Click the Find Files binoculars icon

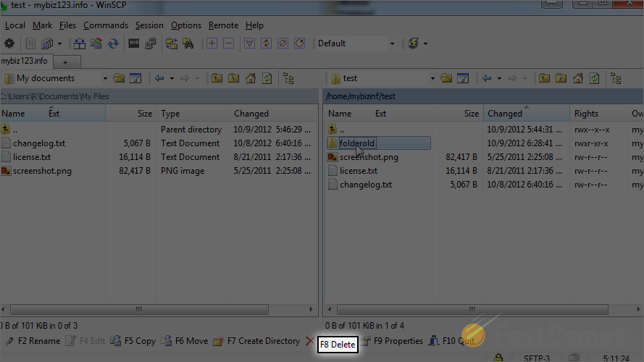(188, 43)
